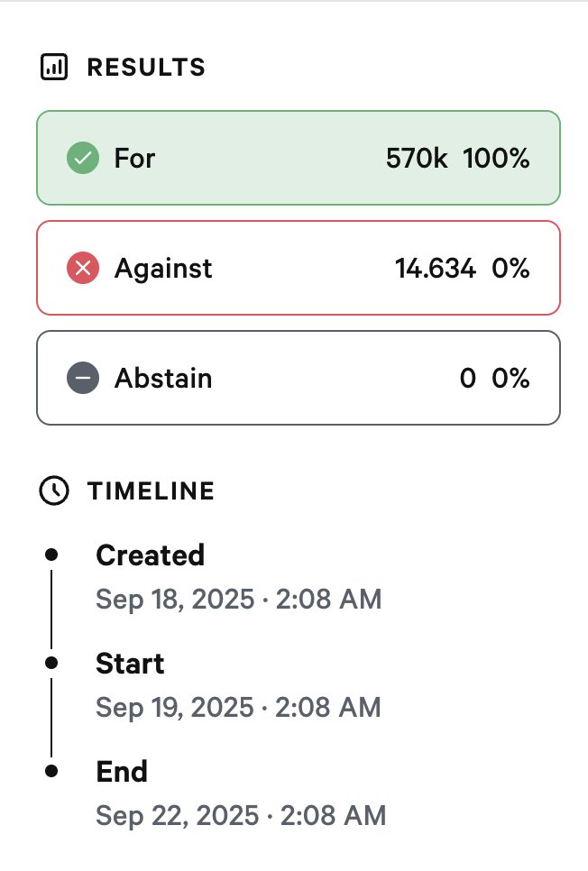Click the TIMELINE section heading
The image size is (588, 871).
151,491
